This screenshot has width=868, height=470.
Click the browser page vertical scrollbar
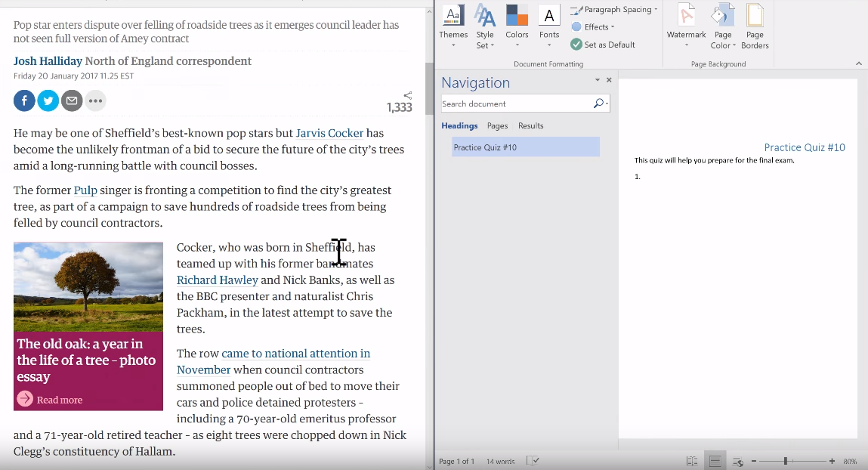[x=430, y=89]
